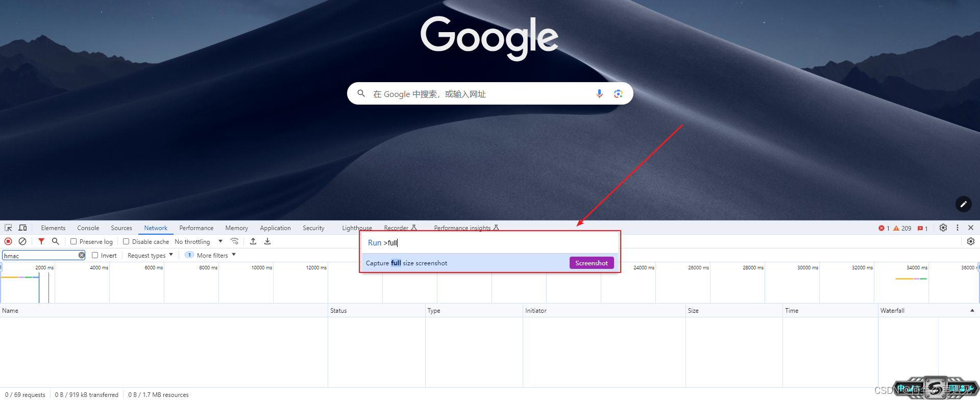The image size is (980, 400).
Task: Open the Memory tab
Action: [237, 228]
